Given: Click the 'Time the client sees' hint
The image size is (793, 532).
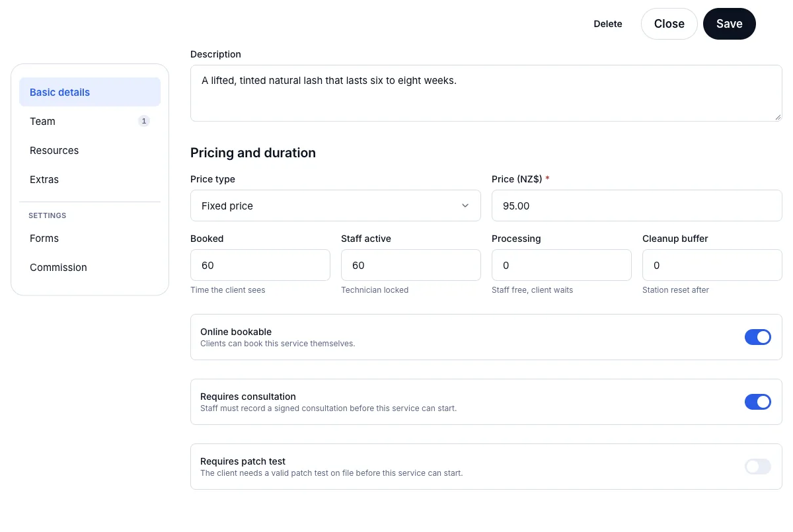Looking at the screenshot, I should pyautogui.click(x=227, y=290).
